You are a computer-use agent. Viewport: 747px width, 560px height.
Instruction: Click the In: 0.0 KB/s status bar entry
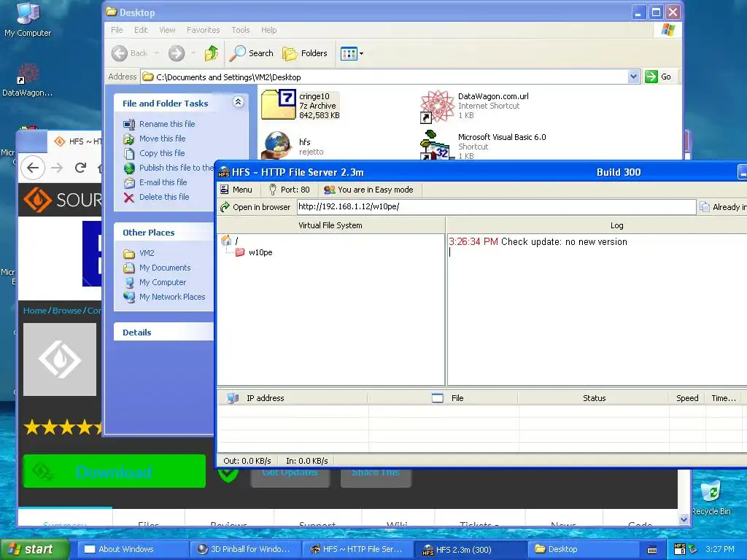(307, 461)
